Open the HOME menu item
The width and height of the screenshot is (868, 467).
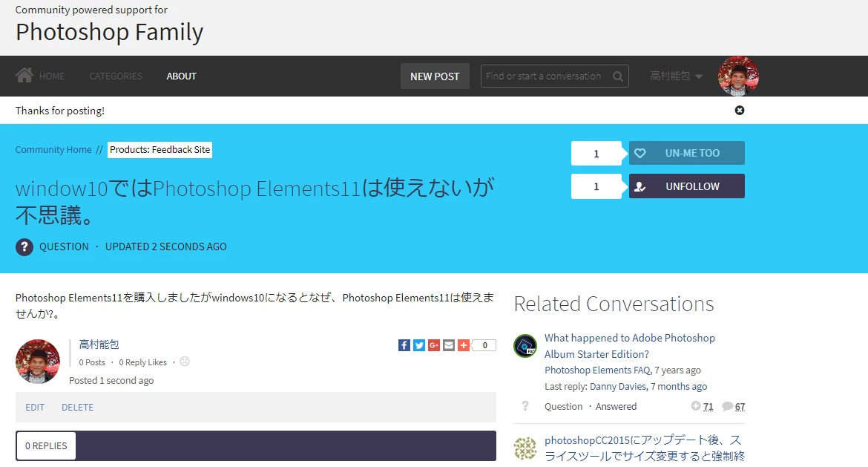51,76
